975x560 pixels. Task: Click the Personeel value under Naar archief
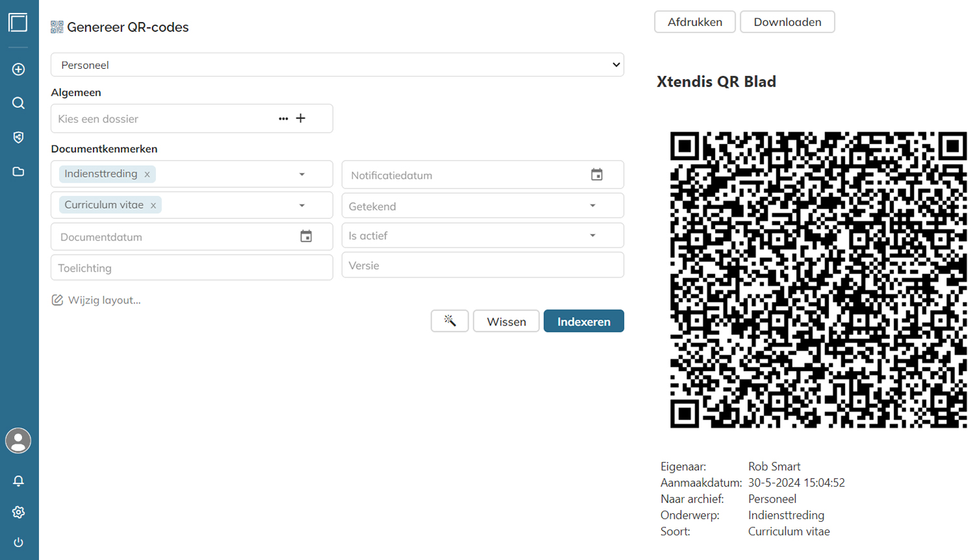point(772,499)
